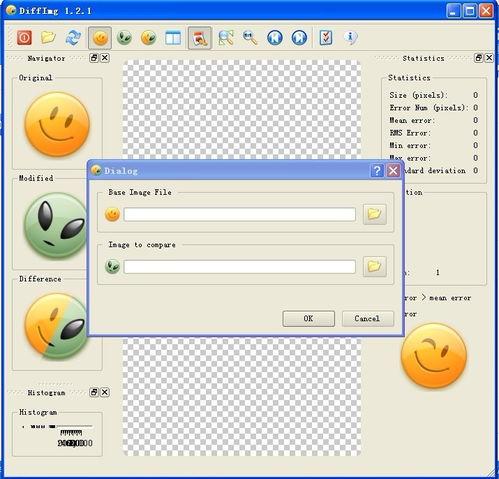Open the About info icon
Viewport: 499px width, 479px height.
click(x=351, y=38)
